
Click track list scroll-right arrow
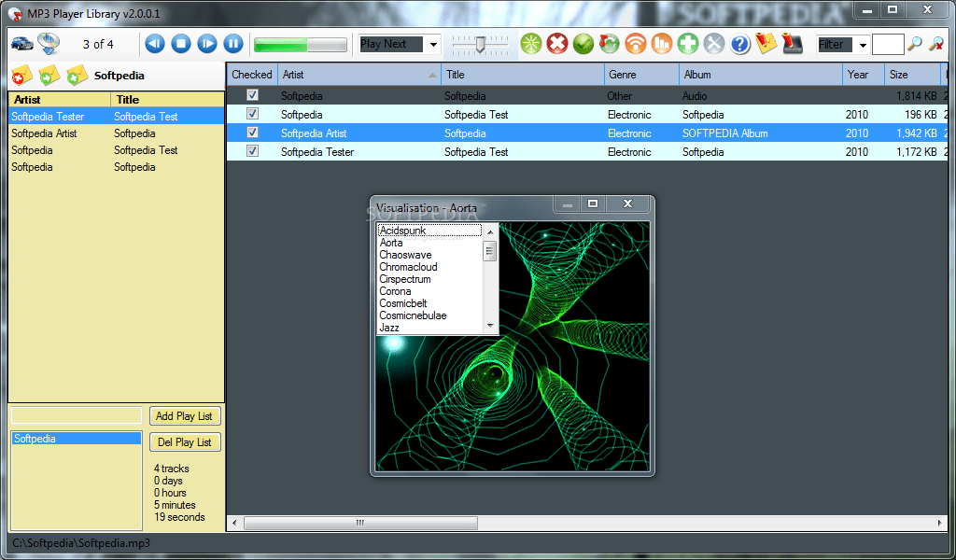939,523
